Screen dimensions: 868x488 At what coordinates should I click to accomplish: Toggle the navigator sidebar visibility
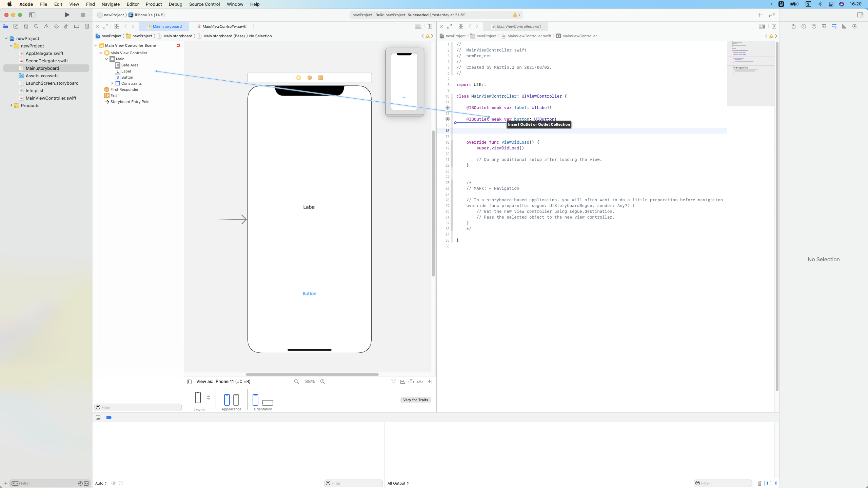pyautogui.click(x=32, y=15)
